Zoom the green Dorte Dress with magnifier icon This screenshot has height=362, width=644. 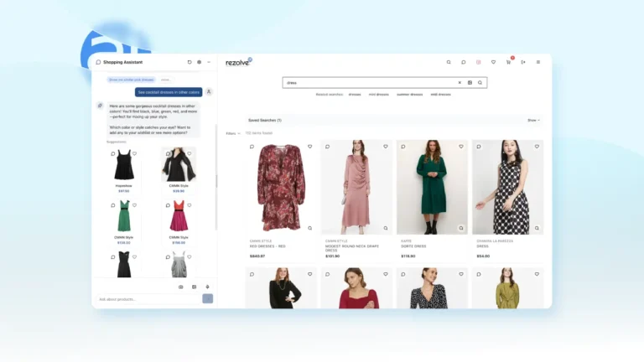click(461, 227)
